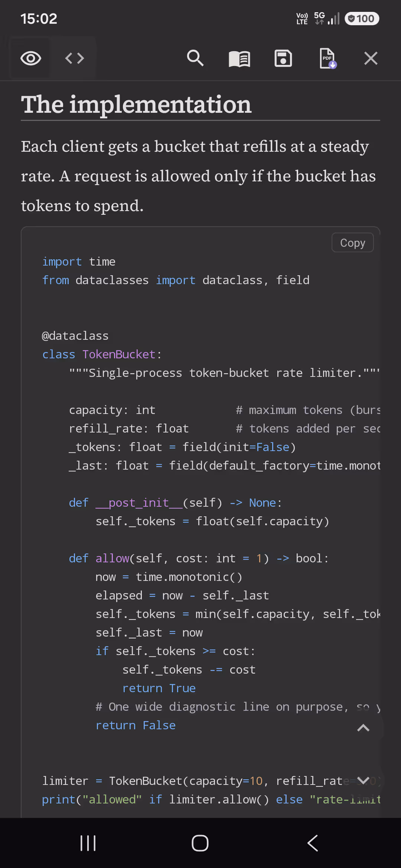Screen dimensions: 401x868
Task: Copy the code block
Action: click(x=353, y=243)
